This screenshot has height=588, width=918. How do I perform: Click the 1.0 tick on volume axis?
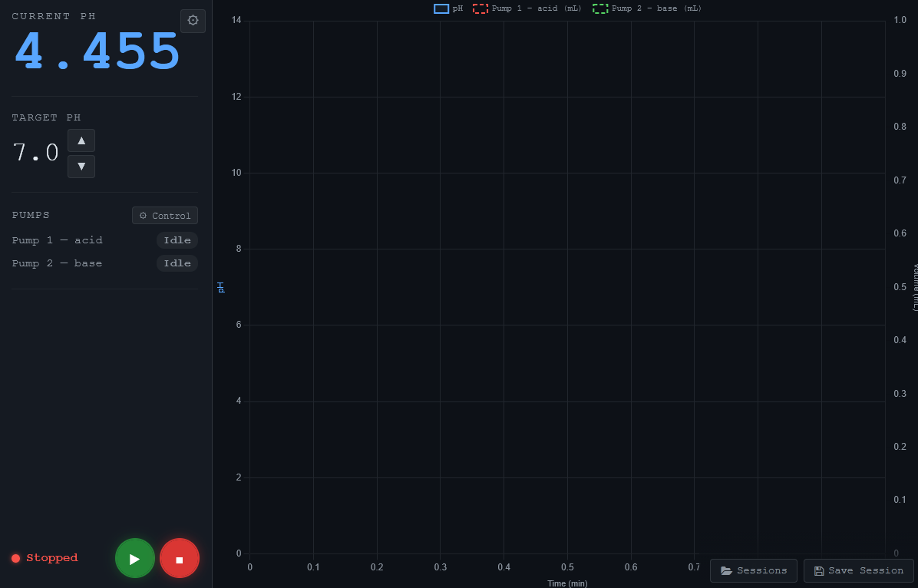900,21
